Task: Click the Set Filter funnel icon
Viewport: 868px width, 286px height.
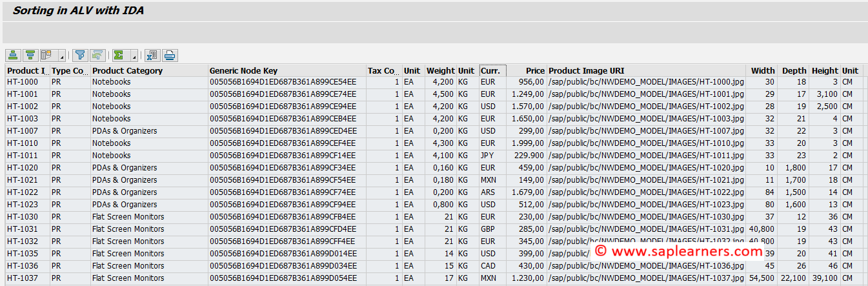Action: (x=80, y=55)
